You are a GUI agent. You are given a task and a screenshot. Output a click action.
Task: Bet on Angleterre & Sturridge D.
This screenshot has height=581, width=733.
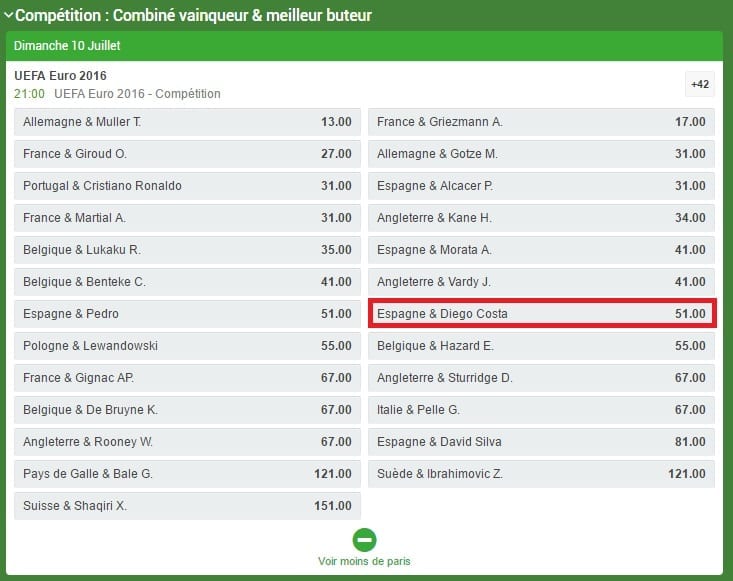pyautogui.click(x=541, y=378)
